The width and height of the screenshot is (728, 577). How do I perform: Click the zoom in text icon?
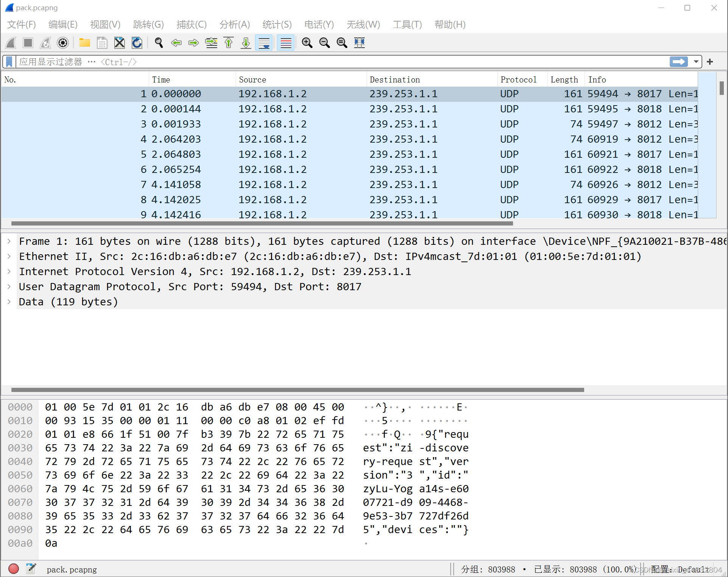307,43
